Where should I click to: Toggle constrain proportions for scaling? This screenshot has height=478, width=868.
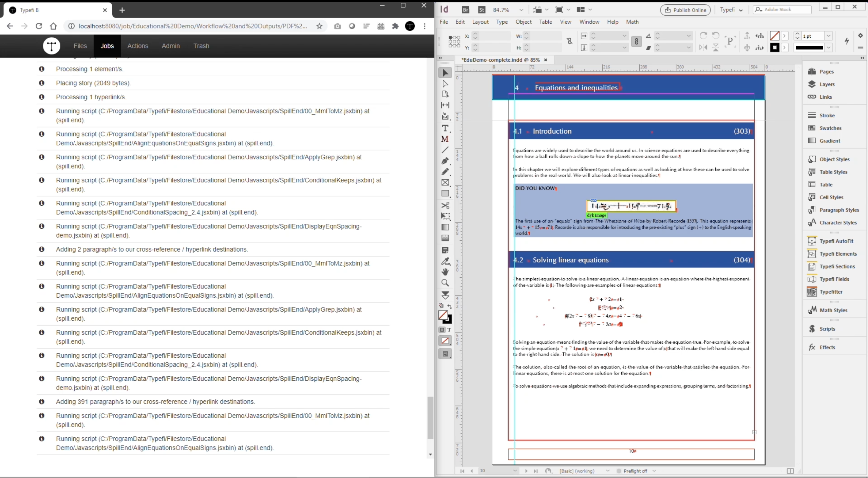pos(636,41)
